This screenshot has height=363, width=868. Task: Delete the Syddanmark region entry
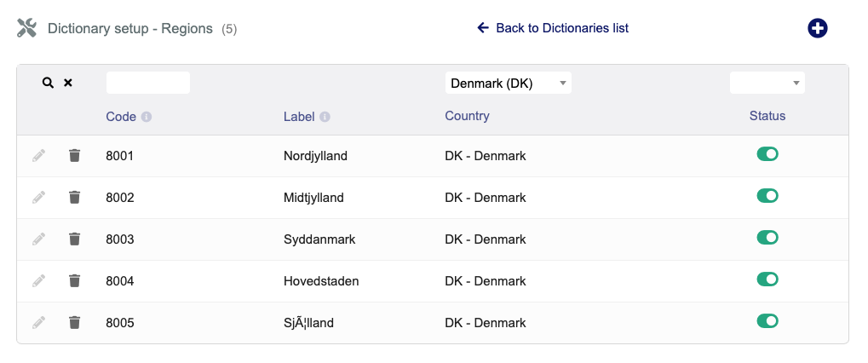click(75, 239)
